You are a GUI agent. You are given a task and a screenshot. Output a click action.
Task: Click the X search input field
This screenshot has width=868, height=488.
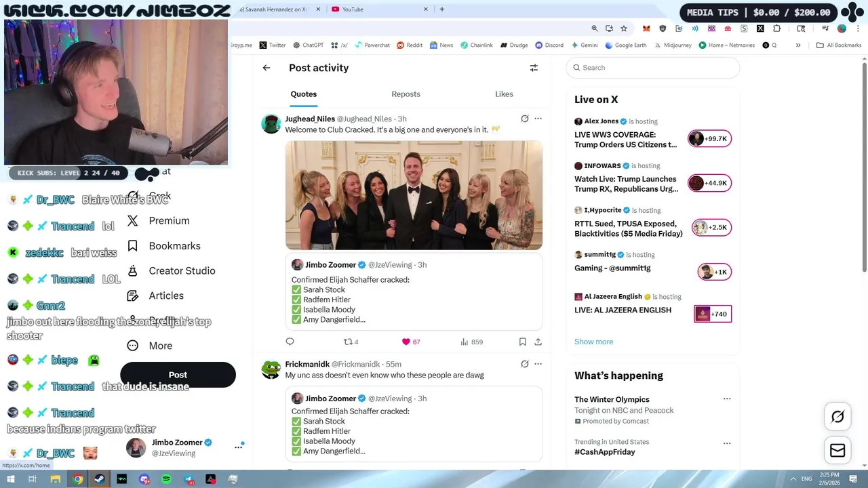click(653, 68)
